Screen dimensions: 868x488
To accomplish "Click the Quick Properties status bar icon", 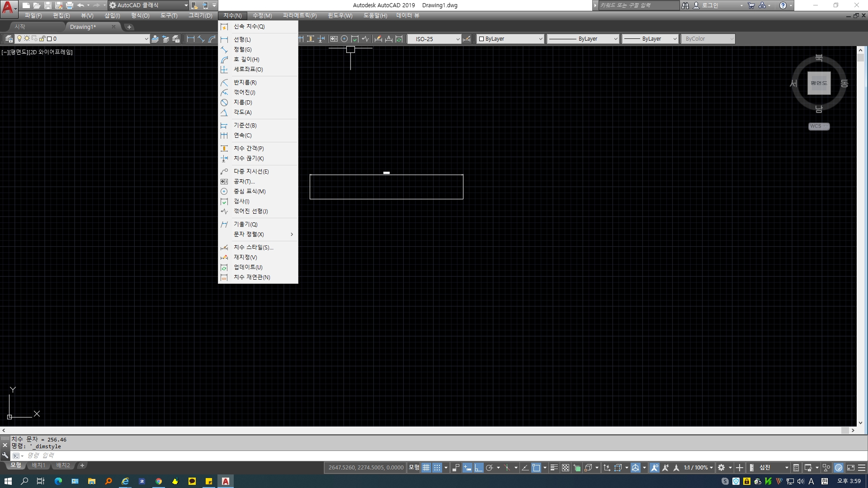I will point(796,468).
